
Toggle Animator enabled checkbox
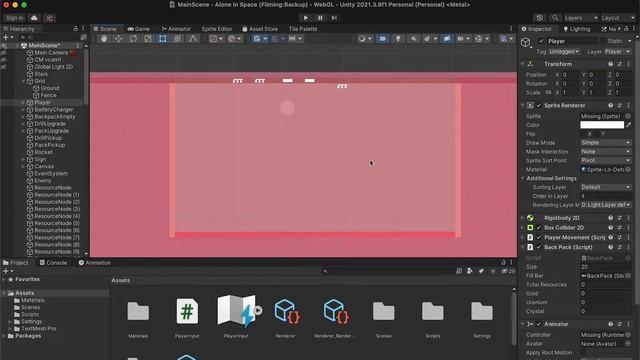tap(539, 324)
